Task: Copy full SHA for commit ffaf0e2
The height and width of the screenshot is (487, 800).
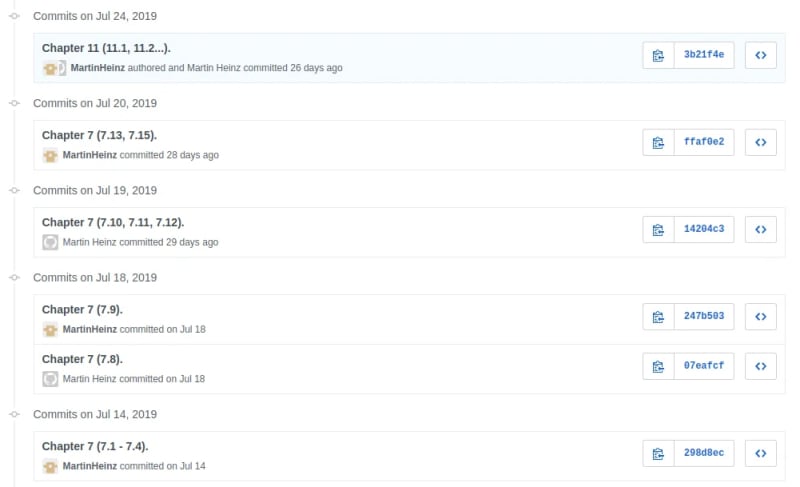Action: pyautogui.click(x=658, y=143)
